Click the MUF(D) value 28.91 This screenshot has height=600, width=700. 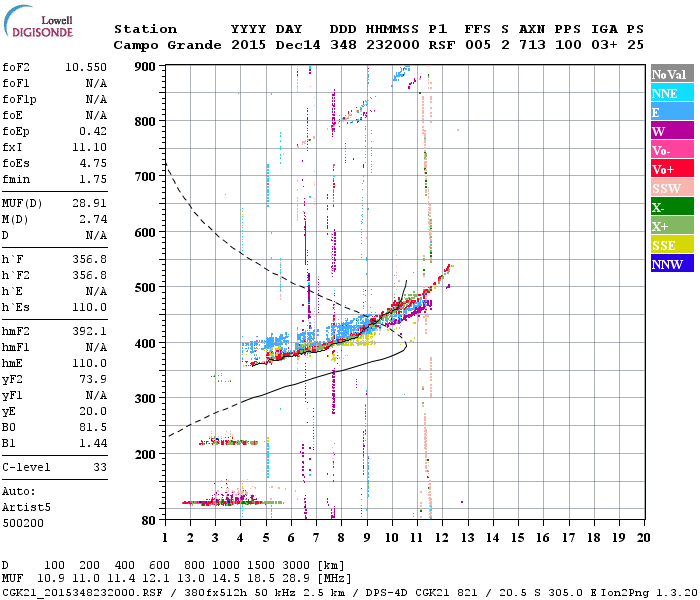coord(89,204)
